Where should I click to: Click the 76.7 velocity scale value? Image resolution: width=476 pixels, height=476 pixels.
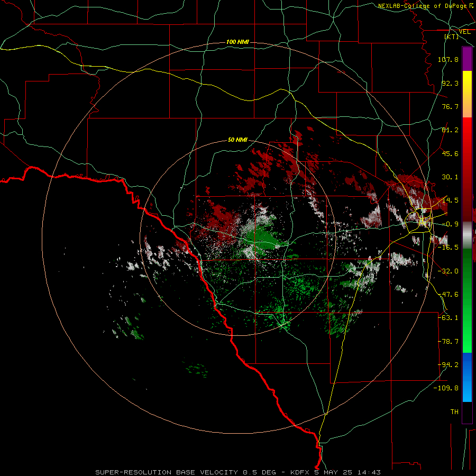pyautogui.click(x=450, y=106)
